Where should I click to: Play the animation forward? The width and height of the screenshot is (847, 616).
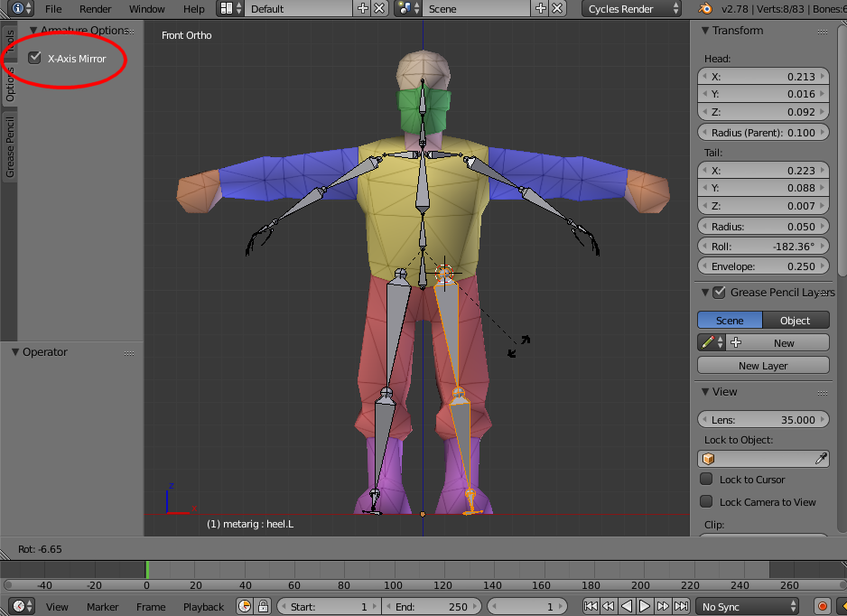pos(644,606)
